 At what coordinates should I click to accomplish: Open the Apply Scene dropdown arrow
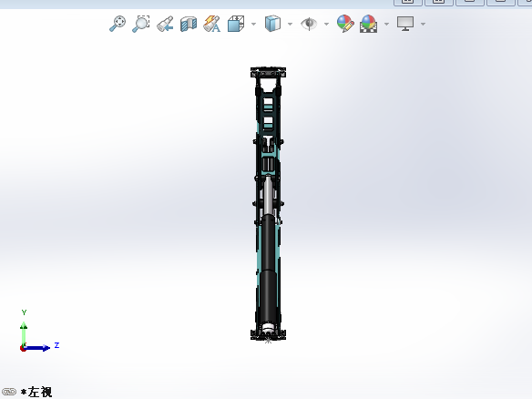coord(386,24)
